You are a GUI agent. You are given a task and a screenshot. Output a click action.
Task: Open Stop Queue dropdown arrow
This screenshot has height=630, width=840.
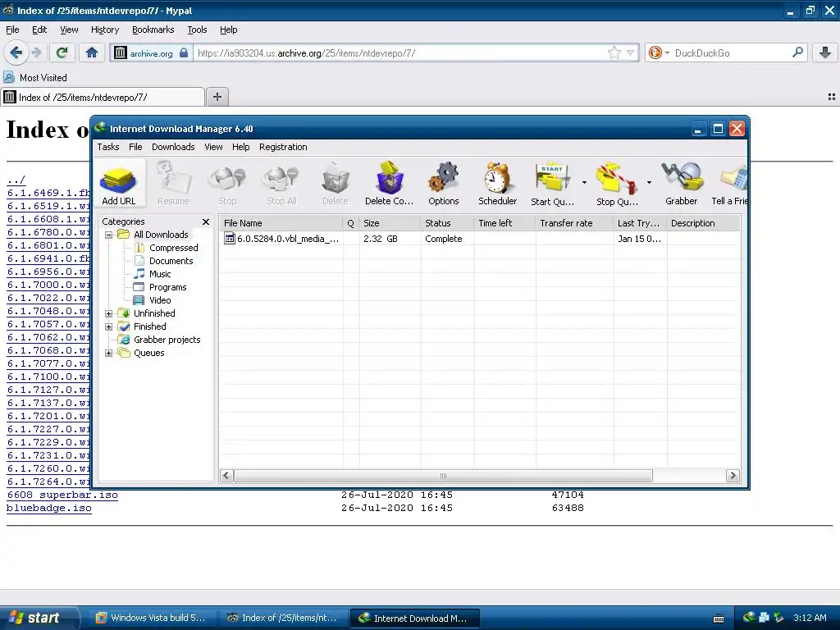tap(649, 183)
